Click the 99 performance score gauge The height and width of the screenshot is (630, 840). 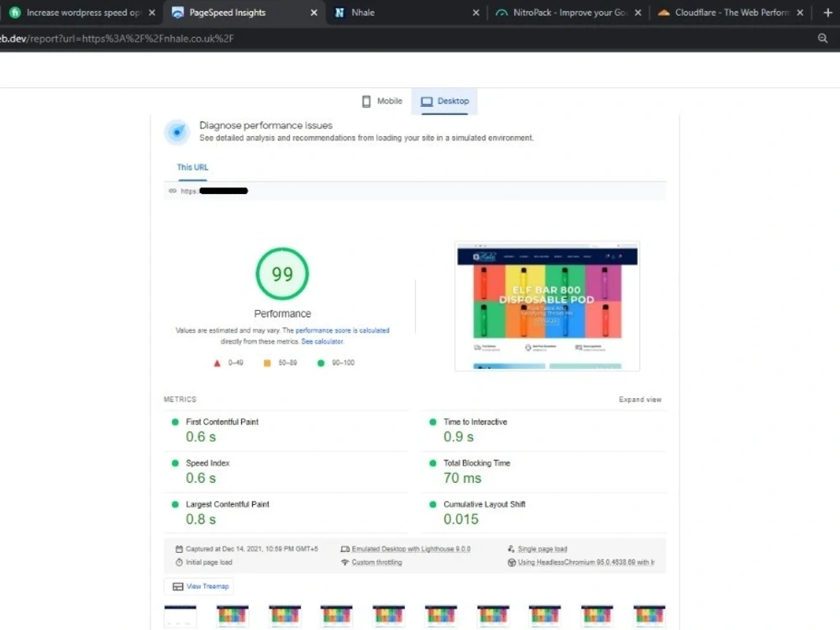point(282,274)
